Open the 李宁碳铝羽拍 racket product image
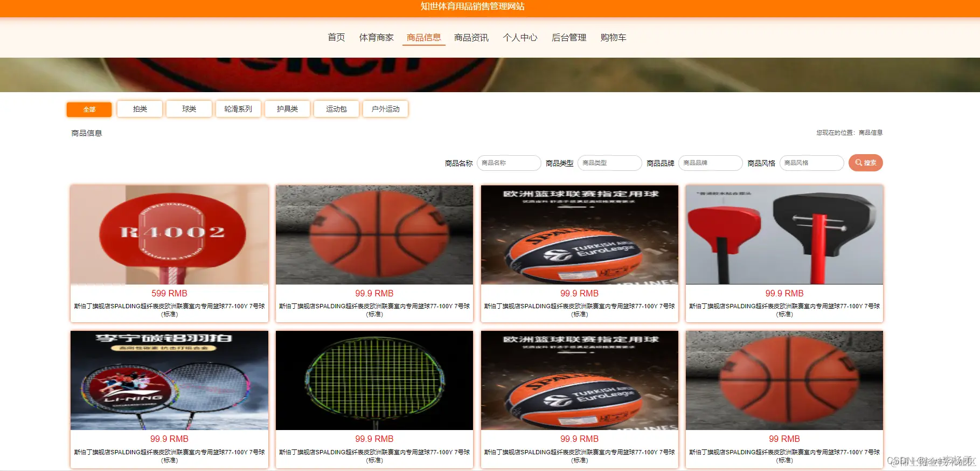980x471 pixels. [169, 380]
